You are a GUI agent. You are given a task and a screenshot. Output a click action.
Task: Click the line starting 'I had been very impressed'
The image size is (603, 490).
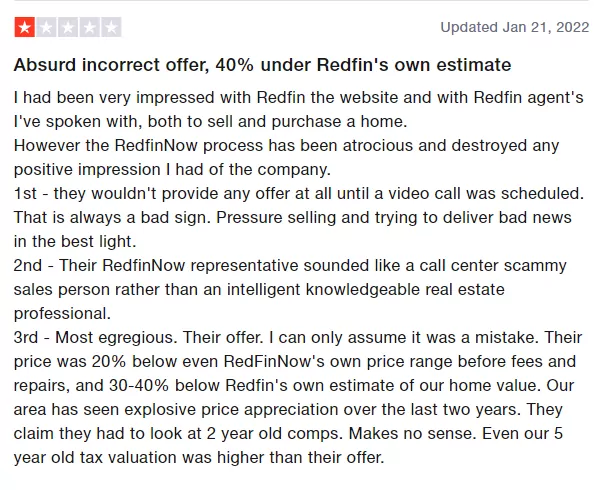tap(298, 98)
